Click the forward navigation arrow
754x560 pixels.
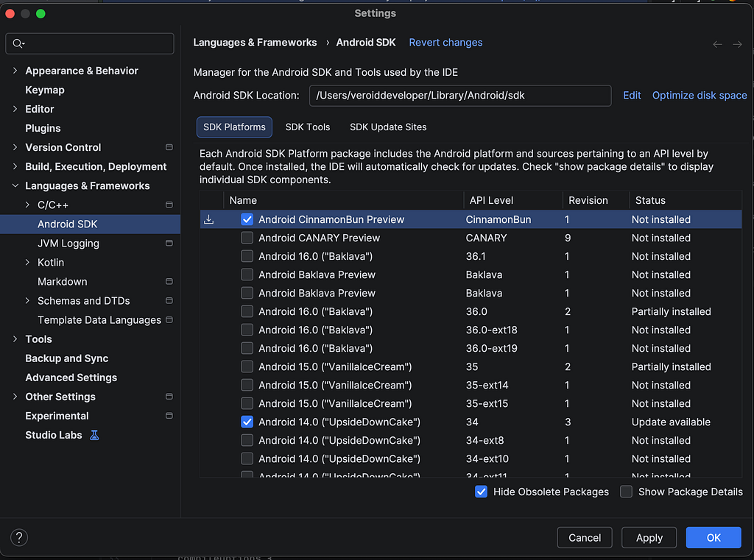click(737, 44)
